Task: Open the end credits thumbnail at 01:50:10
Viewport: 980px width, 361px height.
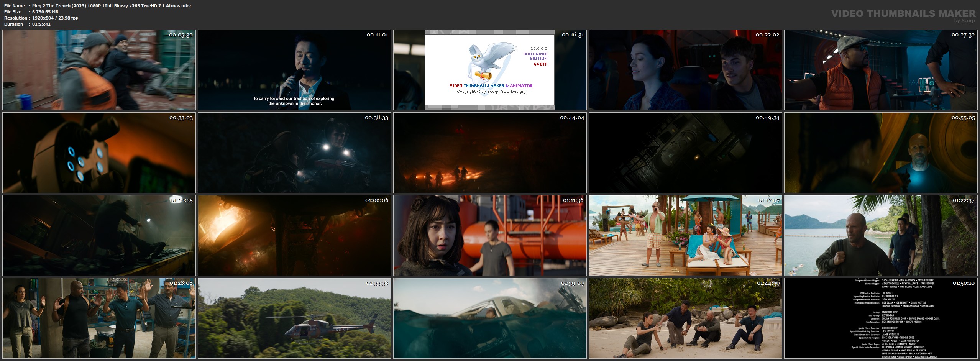Action: (x=881, y=318)
